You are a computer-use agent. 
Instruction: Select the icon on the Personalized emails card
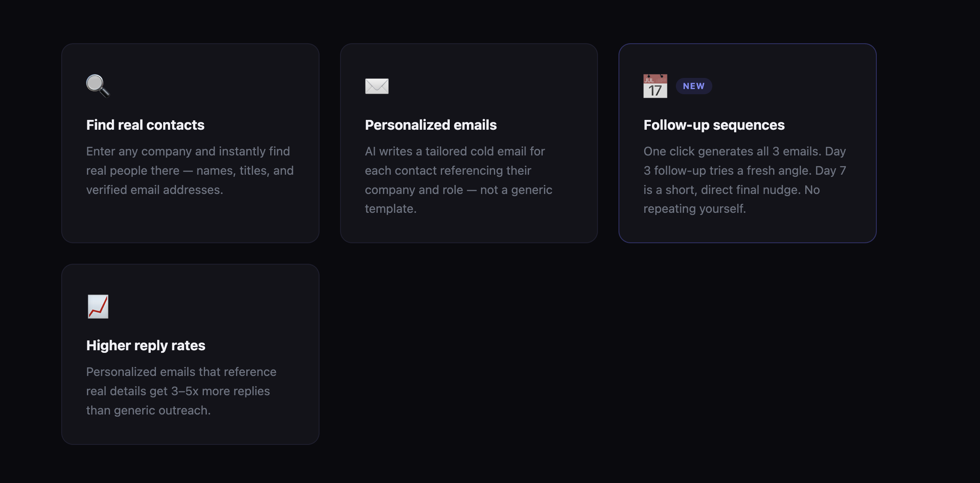376,86
